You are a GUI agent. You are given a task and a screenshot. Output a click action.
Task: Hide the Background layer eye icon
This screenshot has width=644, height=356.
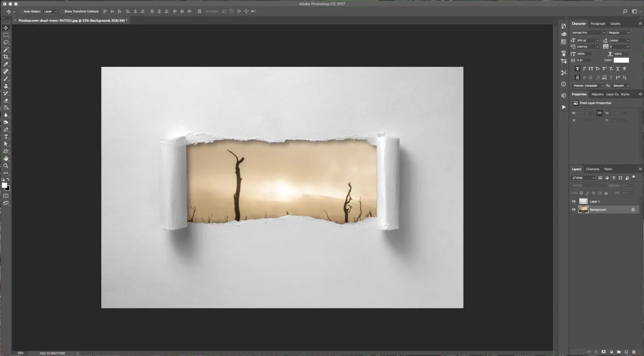[574, 209]
